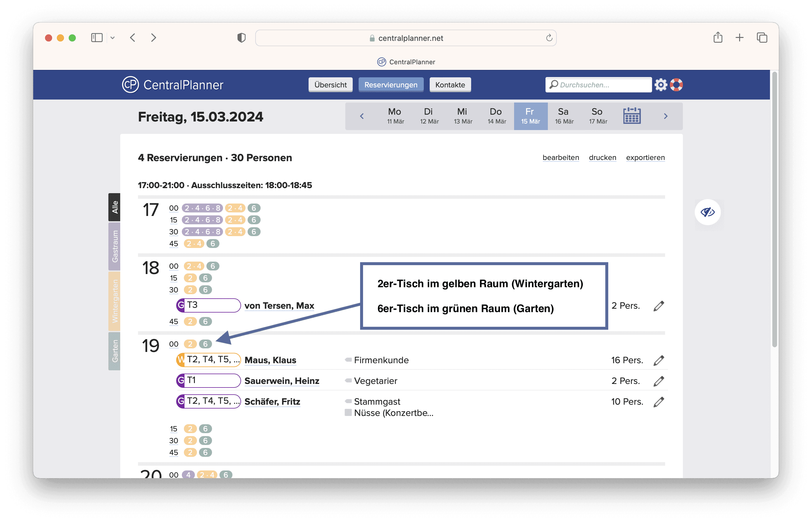Edit the Schäfer, Fritz reservation pencil
Viewport: 812px width, 522px height.
tap(659, 402)
